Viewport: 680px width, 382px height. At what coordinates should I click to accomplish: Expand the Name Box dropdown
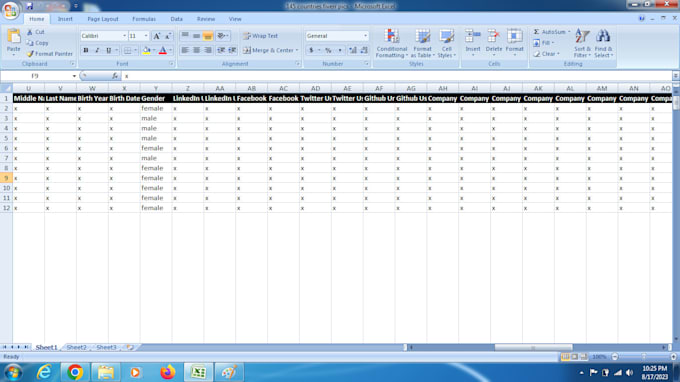[x=74, y=76]
